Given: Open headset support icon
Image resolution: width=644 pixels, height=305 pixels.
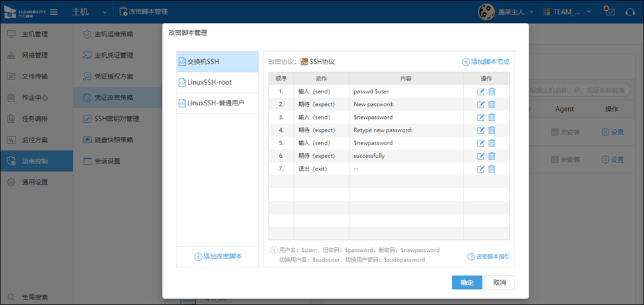Looking at the screenshot, I should 630,12.
